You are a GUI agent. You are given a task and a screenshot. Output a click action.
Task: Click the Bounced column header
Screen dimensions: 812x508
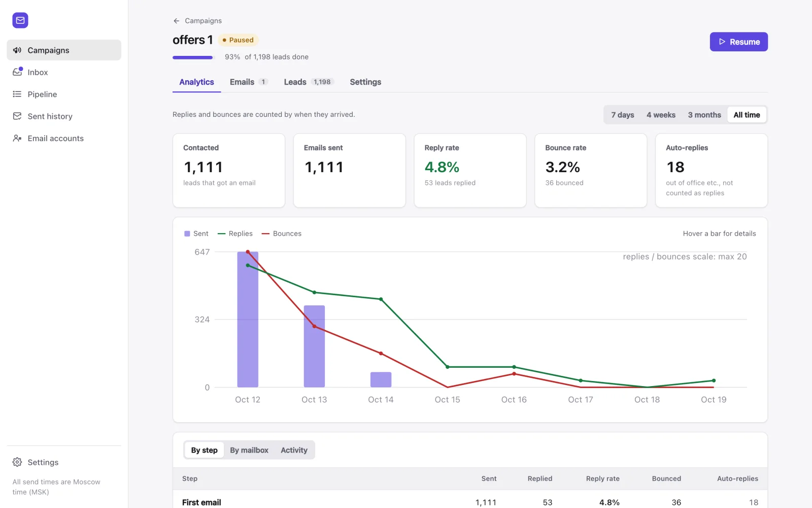pos(666,479)
